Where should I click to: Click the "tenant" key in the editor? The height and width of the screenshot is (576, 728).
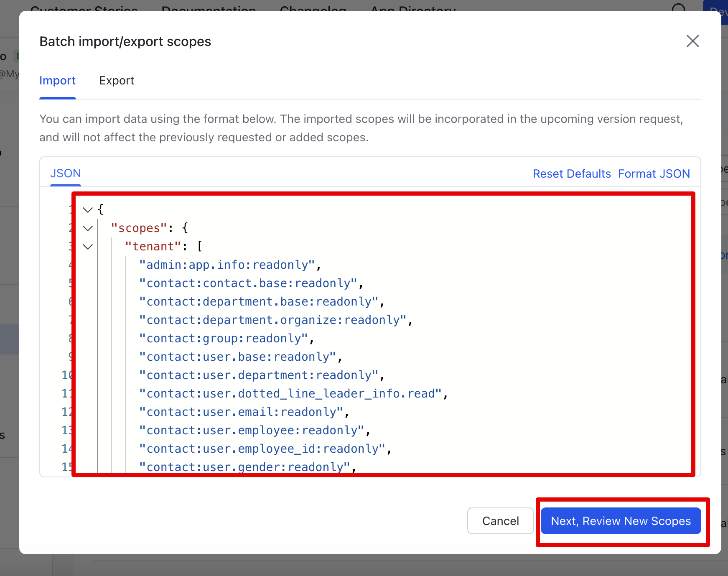click(x=153, y=247)
